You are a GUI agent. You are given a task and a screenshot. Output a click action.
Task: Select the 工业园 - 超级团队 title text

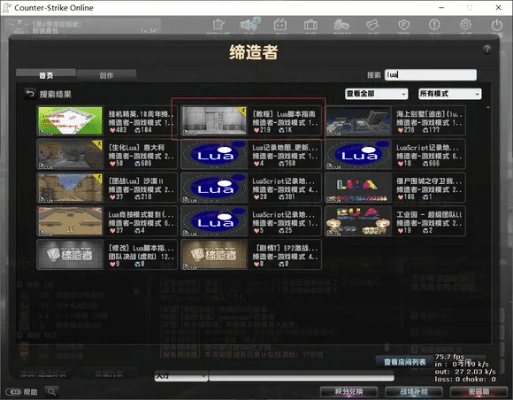(429, 214)
